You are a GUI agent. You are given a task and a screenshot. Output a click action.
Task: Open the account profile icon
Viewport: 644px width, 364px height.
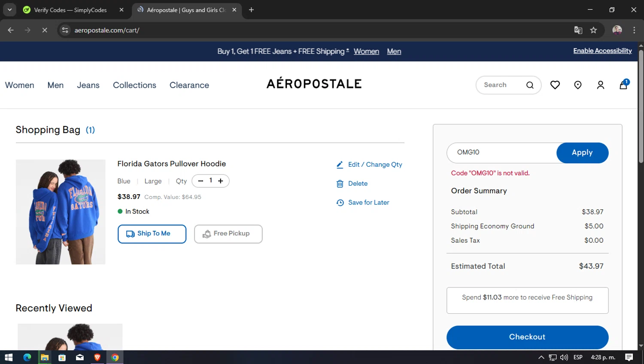tap(601, 85)
